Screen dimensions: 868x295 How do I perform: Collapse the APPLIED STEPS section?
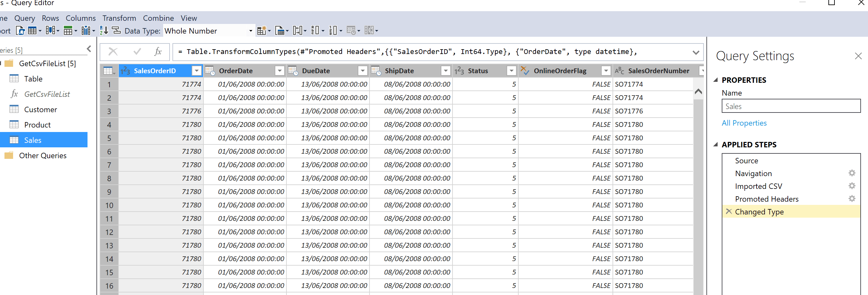[716, 145]
